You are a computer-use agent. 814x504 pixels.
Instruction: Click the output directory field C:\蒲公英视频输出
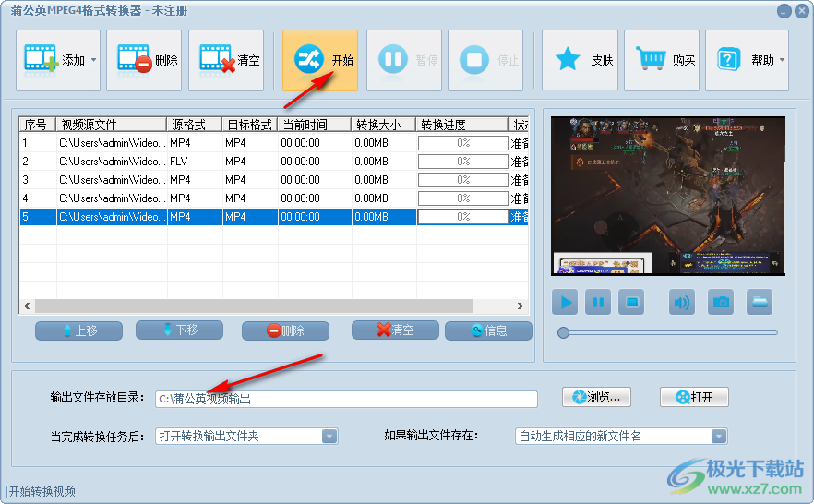(x=346, y=399)
